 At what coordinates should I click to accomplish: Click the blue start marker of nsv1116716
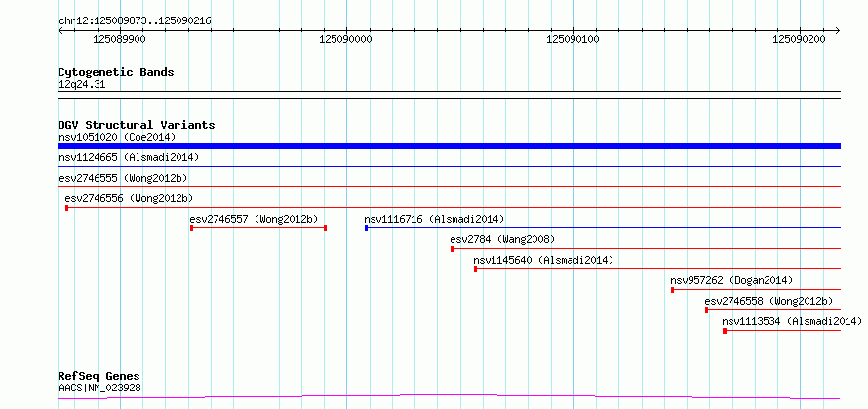[366, 228]
